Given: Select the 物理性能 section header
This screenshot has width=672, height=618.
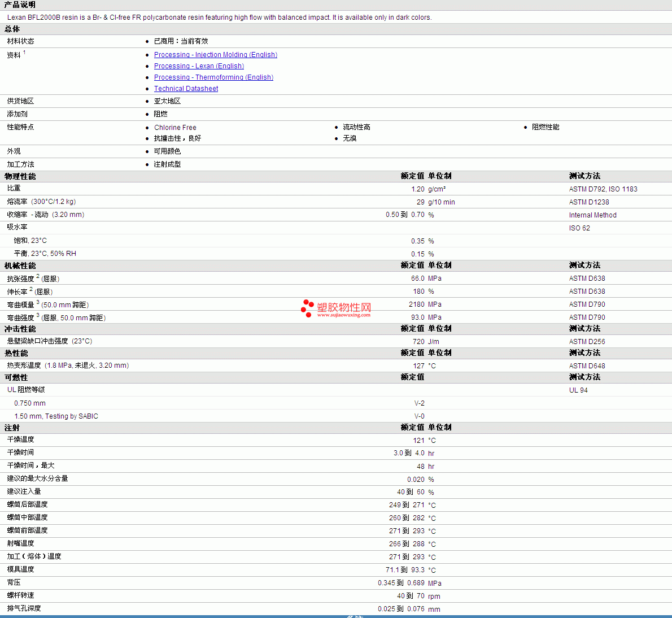Looking at the screenshot, I should tap(20, 177).
